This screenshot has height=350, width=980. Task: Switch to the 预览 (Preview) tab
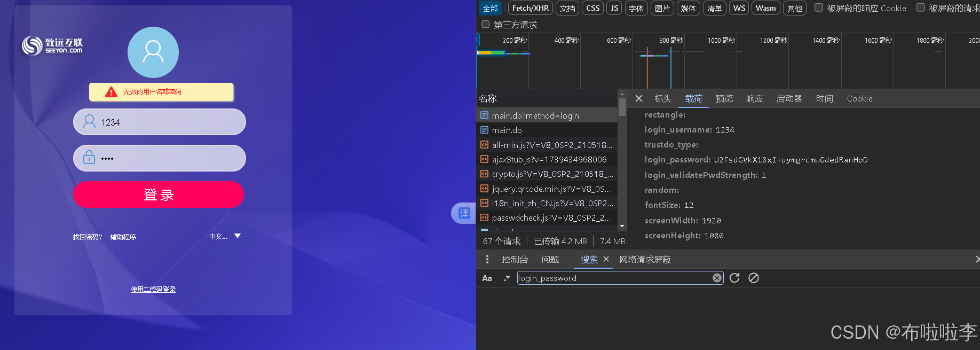point(724,98)
